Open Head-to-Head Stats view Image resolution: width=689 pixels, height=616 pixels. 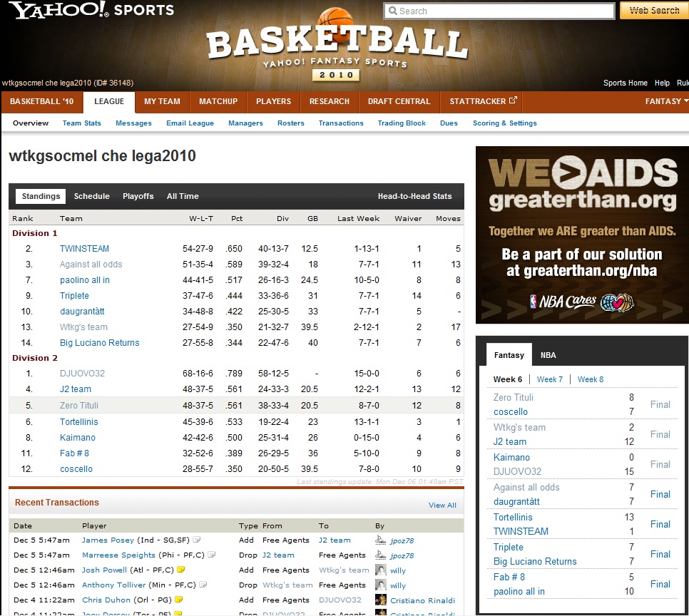(414, 196)
